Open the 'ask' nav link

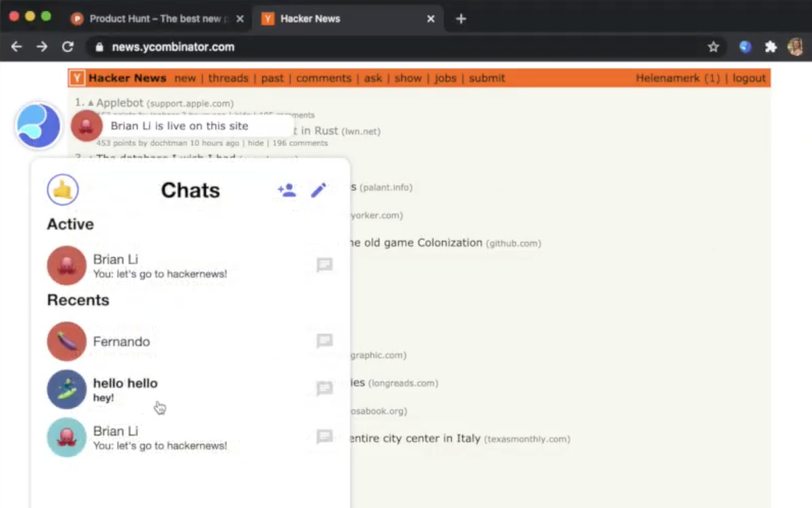click(x=373, y=78)
